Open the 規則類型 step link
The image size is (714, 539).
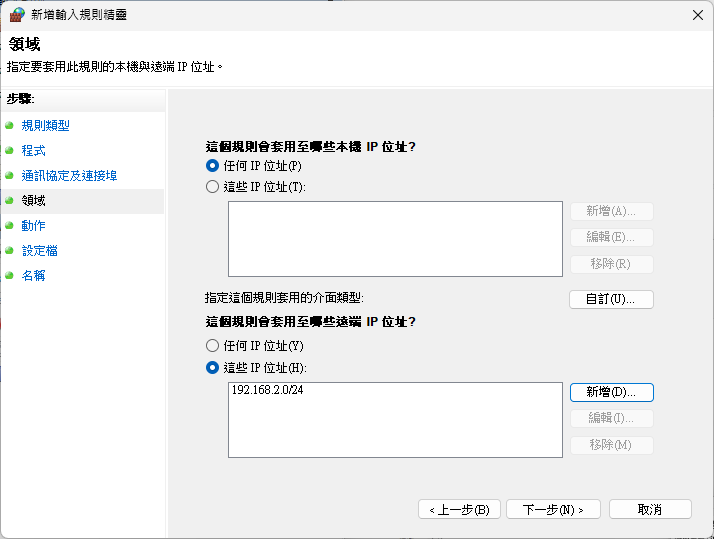coord(46,125)
